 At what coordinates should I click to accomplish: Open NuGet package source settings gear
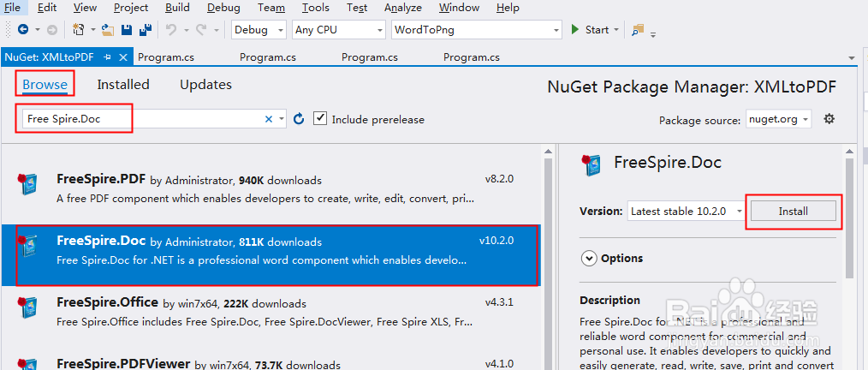pyautogui.click(x=829, y=119)
